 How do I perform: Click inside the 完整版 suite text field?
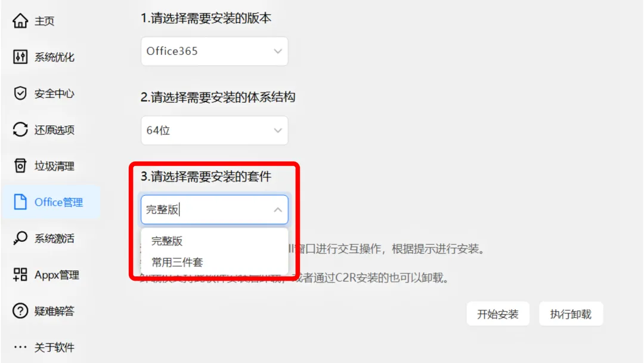click(x=205, y=210)
